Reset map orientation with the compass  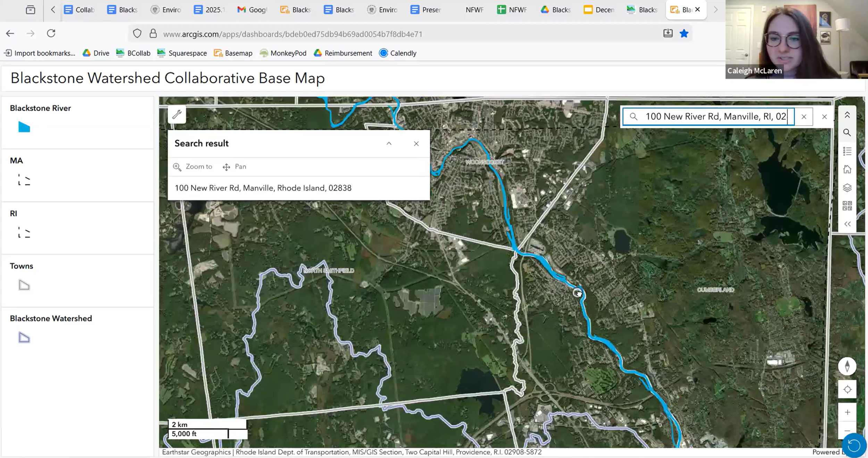click(x=847, y=366)
